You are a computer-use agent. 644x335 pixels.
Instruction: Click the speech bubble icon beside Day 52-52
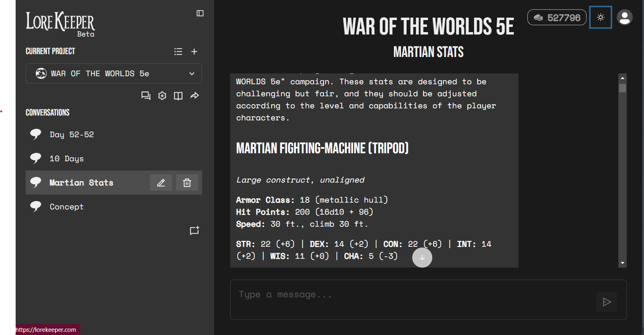tap(36, 134)
